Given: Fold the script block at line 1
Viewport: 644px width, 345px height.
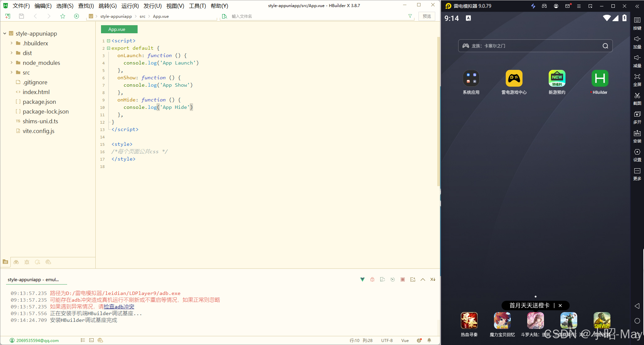Looking at the screenshot, I should pos(108,41).
